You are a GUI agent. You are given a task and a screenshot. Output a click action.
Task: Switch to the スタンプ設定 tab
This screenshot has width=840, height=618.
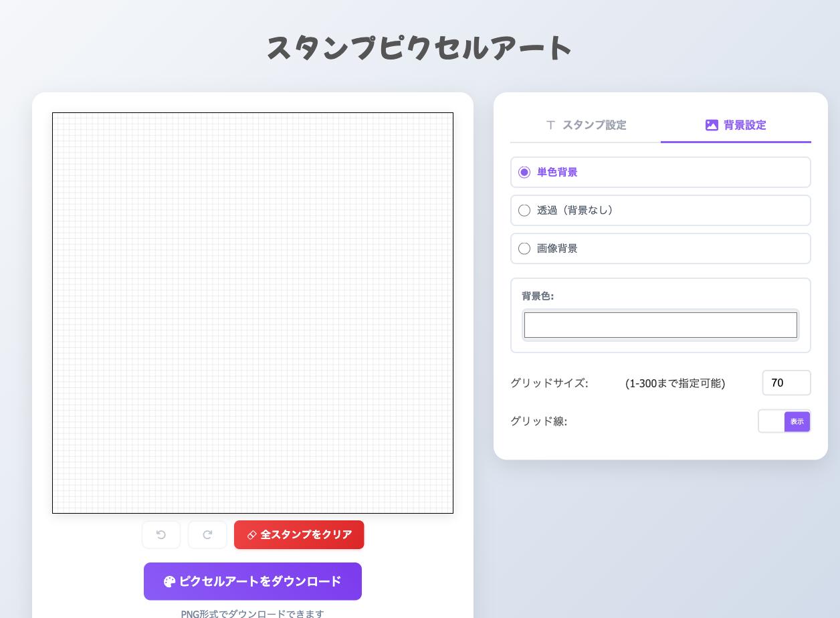pos(586,125)
